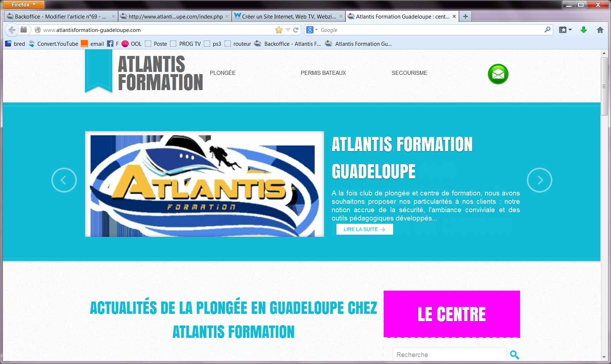Open downloads with green arrow icon
This screenshot has width=611, height=364.
click(x=584, y=30)
